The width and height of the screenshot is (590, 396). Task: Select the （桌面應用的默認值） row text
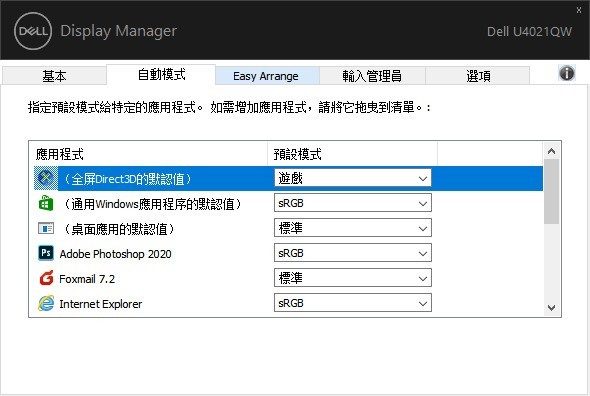pyautogui.click(x=119, y=229)
